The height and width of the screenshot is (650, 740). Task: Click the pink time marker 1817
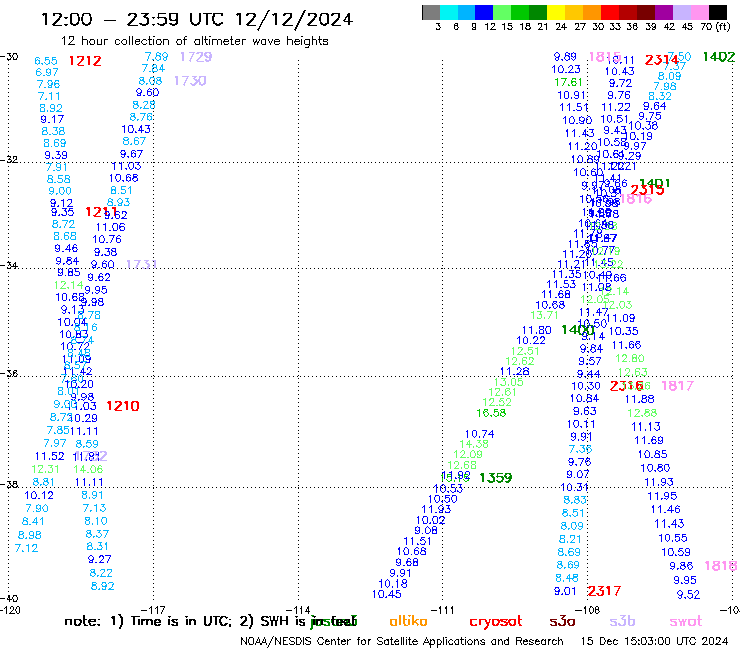click(677, 386)
